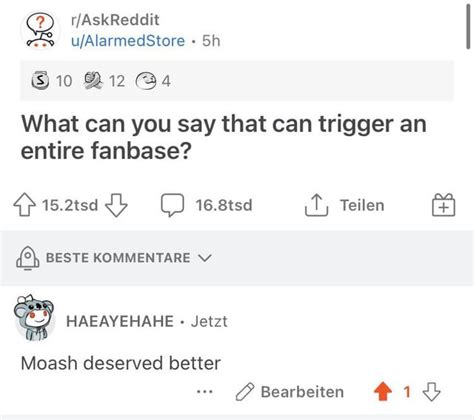The image size is (474, 420).
Task: Open the r/AskReddit community link
Action: pyautogui.click(x=115, y=20)
